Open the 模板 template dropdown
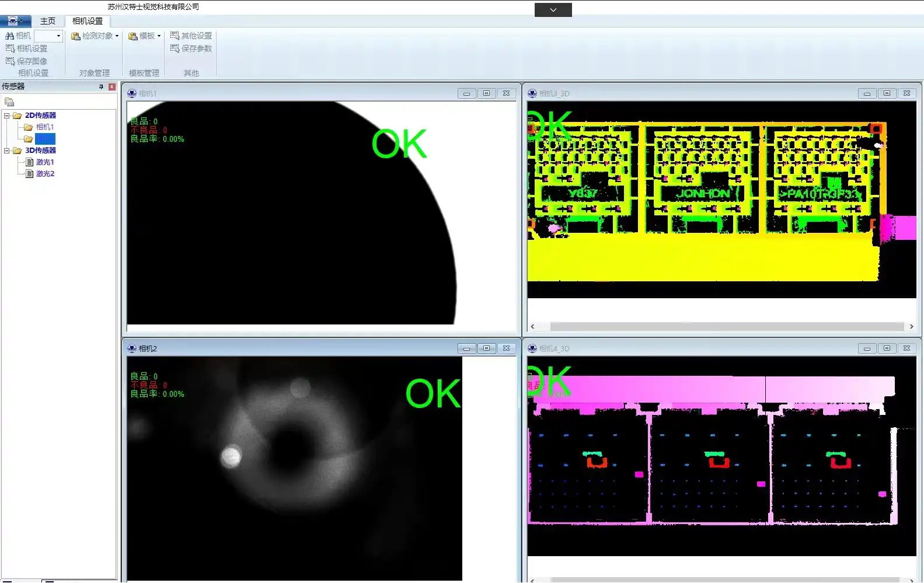 coord(145,36)
